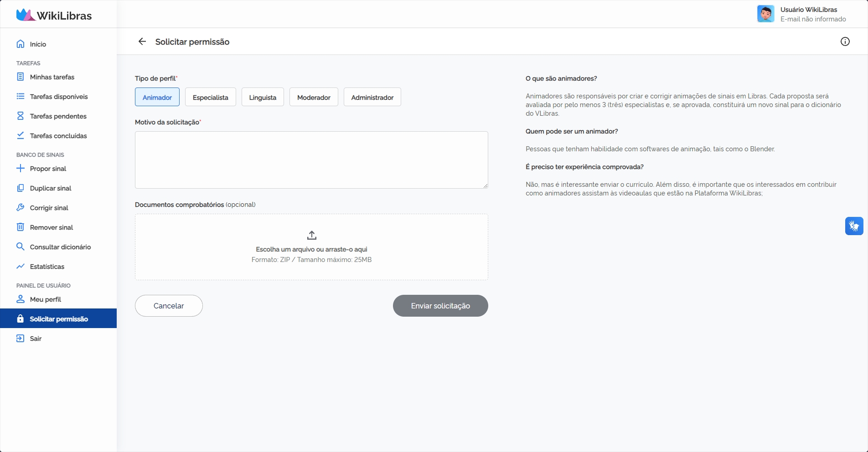868x452 pixels.
Task: Submit with Enviar solicitação button
Action: tap(440, 306)
